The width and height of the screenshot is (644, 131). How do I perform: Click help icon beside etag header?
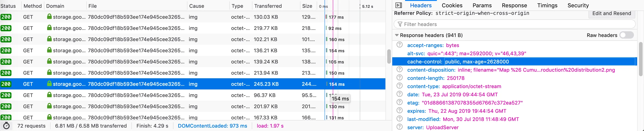[x=400, y=102]
